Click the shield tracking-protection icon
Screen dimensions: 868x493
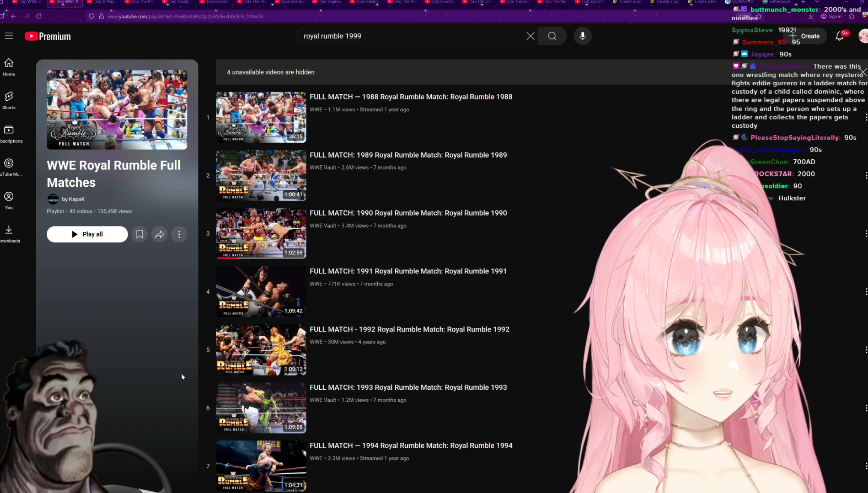point(92,16)
